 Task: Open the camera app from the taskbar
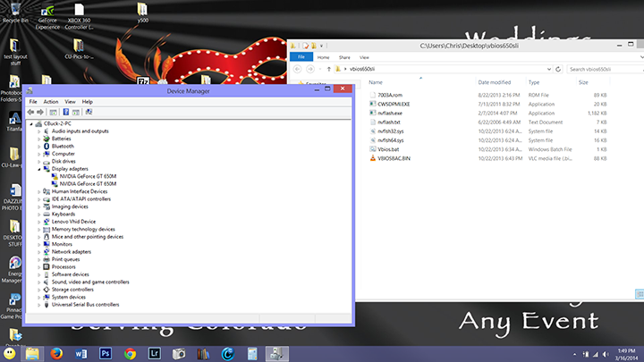click(x=179, y=353)
